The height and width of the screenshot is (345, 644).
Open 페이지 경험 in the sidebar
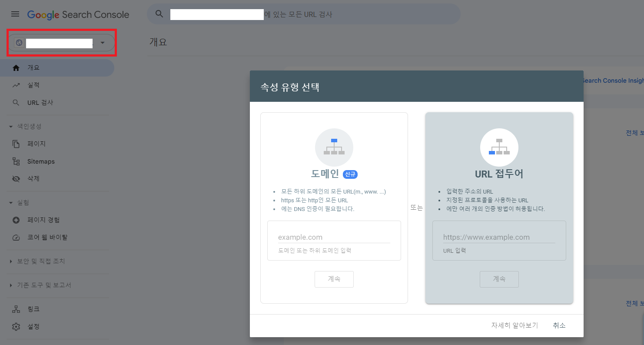(57, 220)
